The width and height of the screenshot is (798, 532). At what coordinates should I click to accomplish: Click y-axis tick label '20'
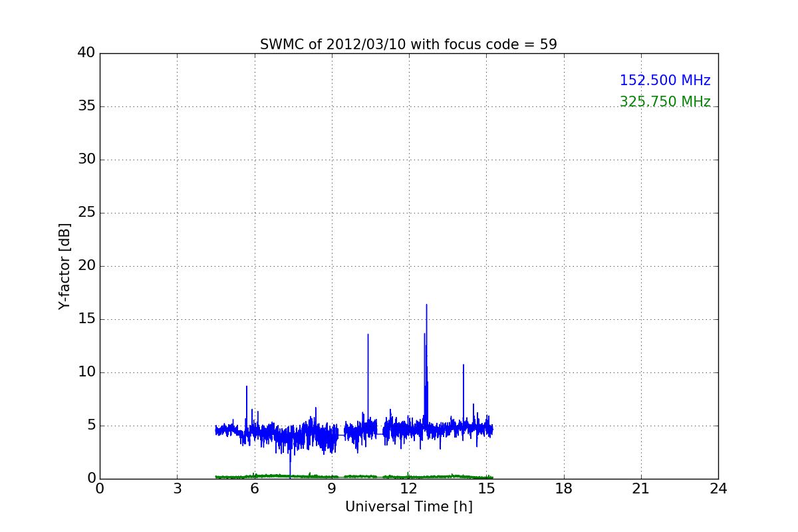tap(86, 266)
